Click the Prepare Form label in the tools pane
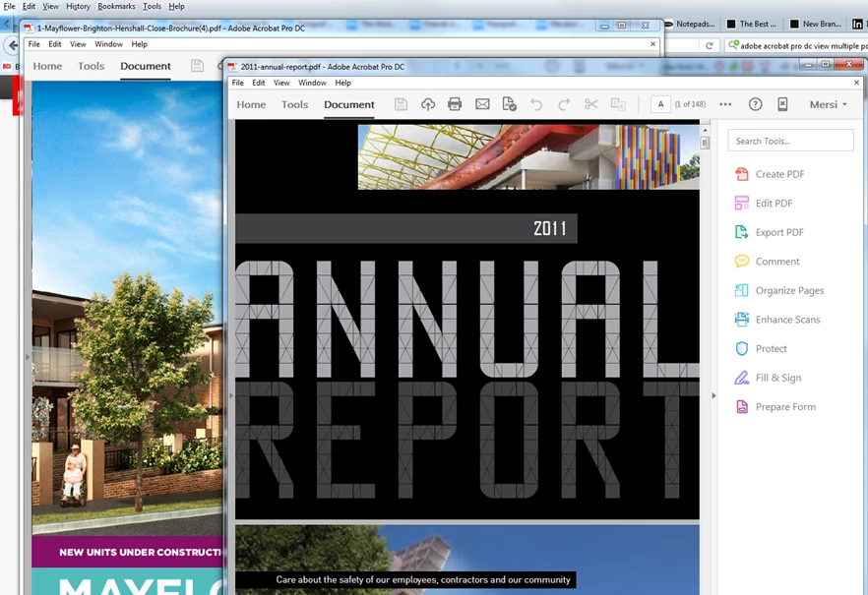 [x=785, y=407]
